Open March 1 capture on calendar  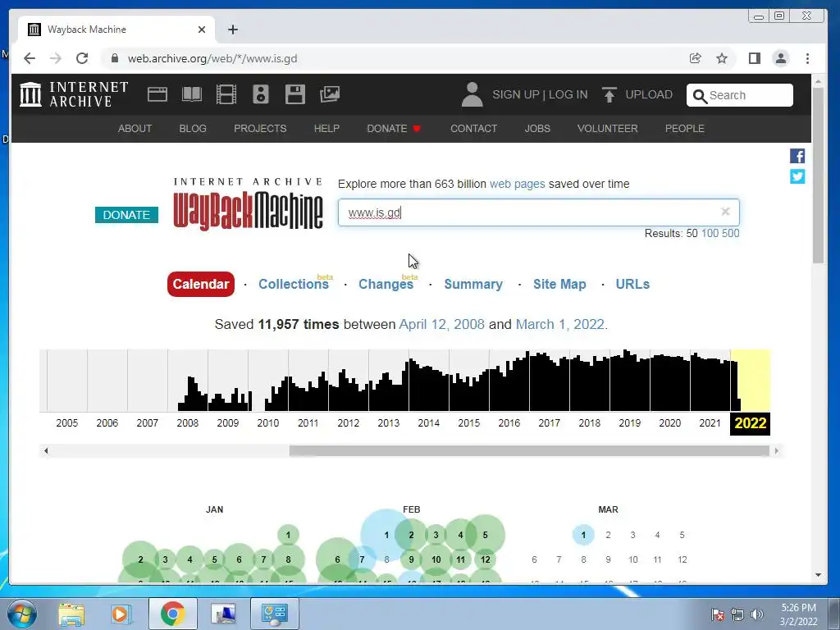tap(583, 535)
